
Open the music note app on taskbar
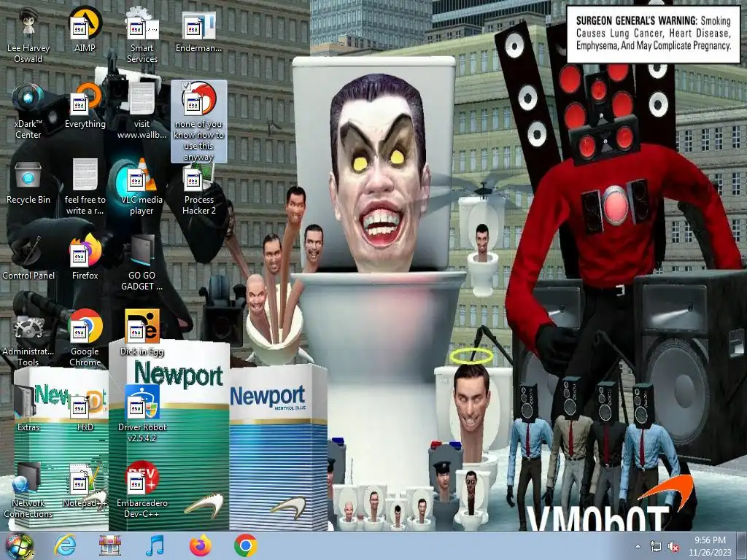(155, 545)
